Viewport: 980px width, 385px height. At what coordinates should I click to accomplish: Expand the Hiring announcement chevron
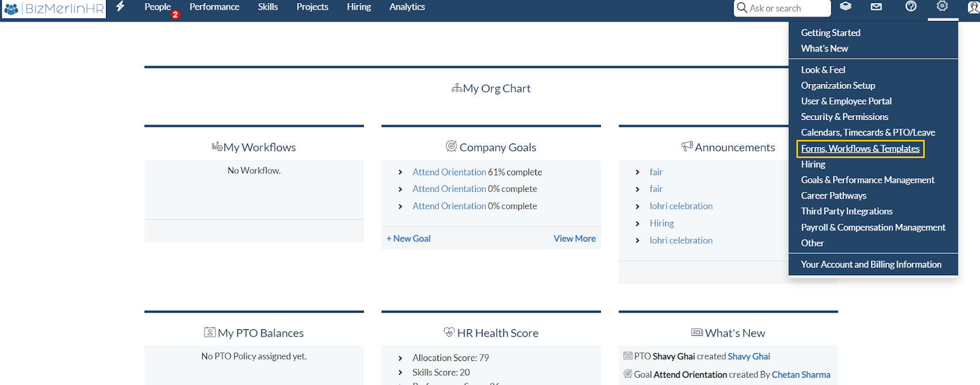click(x=638, y=224)
